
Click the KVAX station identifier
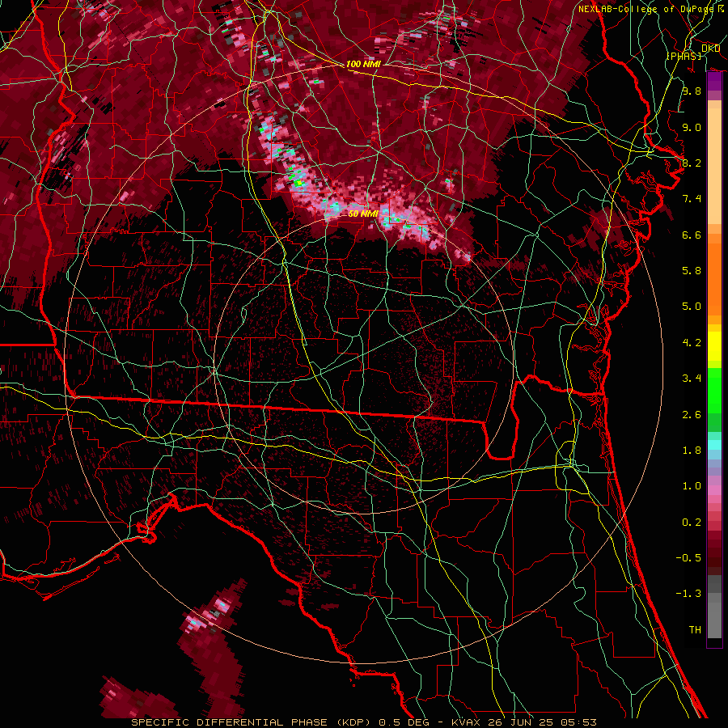click(x=466, y=722)
